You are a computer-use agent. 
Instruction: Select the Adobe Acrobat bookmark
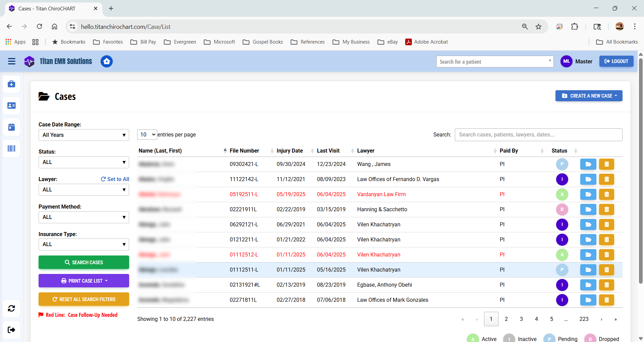[x=426, y=42]
